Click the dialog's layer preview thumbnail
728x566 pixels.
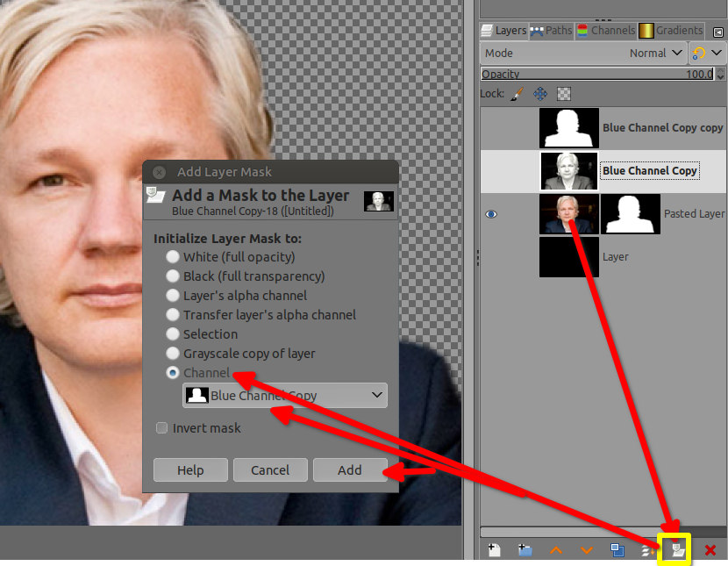[379, 202]
